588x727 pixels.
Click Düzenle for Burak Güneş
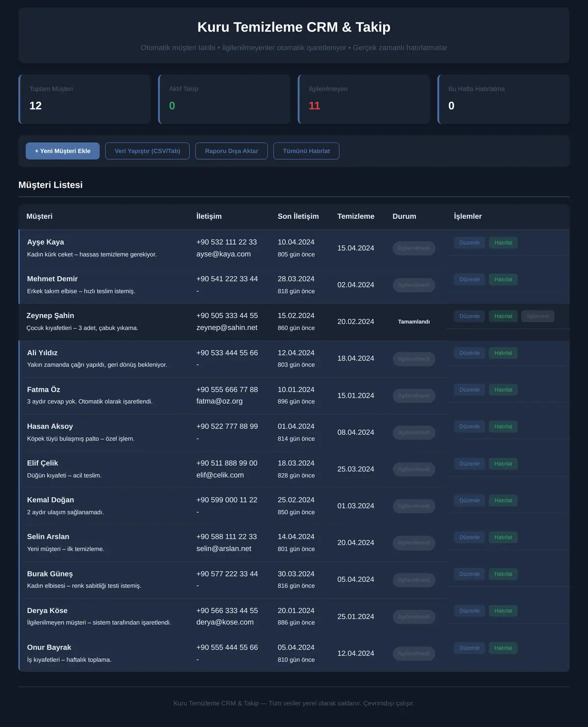point(469,574)
